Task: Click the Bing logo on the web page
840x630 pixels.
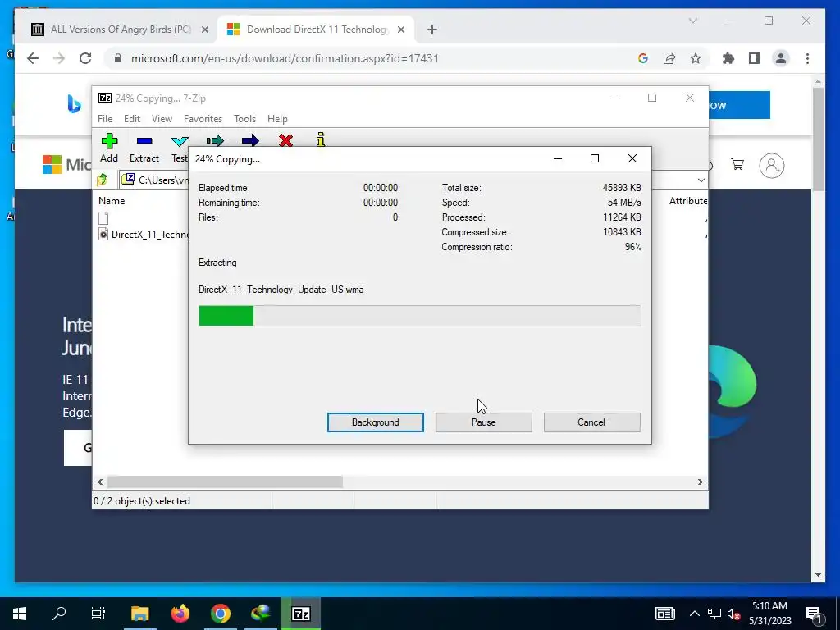Action: (x=74, y=104)
